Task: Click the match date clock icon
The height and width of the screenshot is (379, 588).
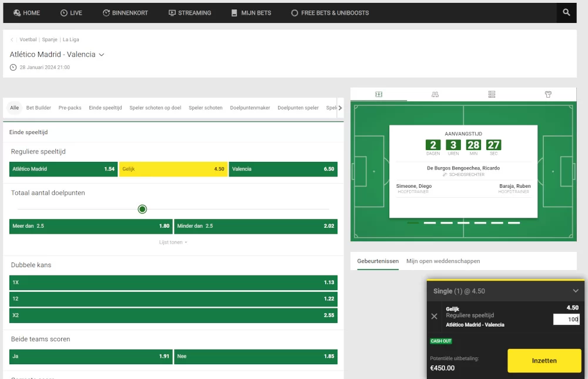Action: 13,68
